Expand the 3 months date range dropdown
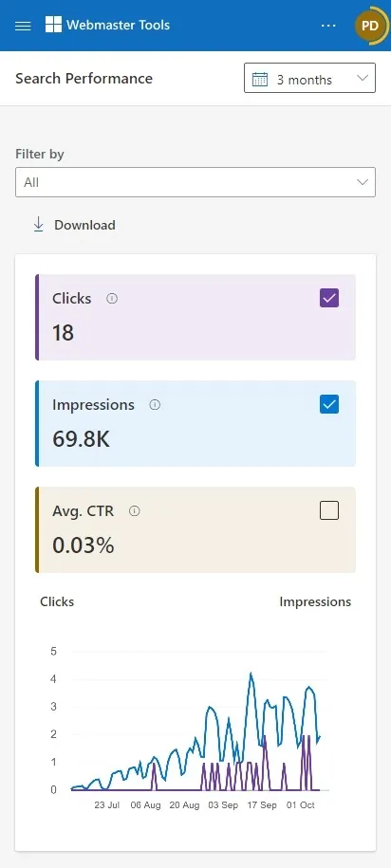This screenshot has width=391, height=868. point(309,78)
